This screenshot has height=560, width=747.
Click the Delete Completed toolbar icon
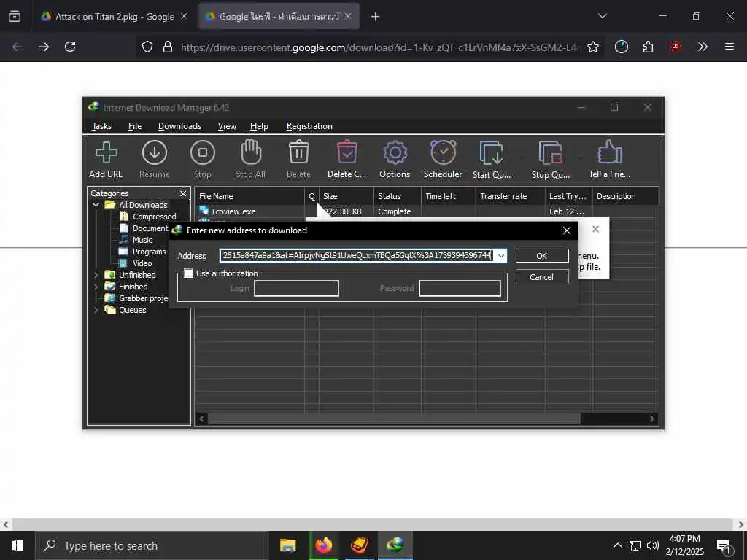[347, 153]
